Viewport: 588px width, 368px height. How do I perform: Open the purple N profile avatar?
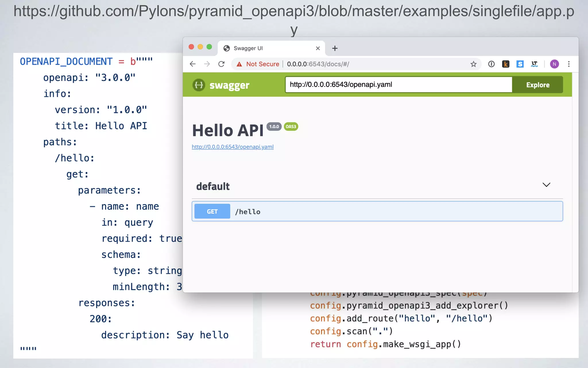click(554, 64)
